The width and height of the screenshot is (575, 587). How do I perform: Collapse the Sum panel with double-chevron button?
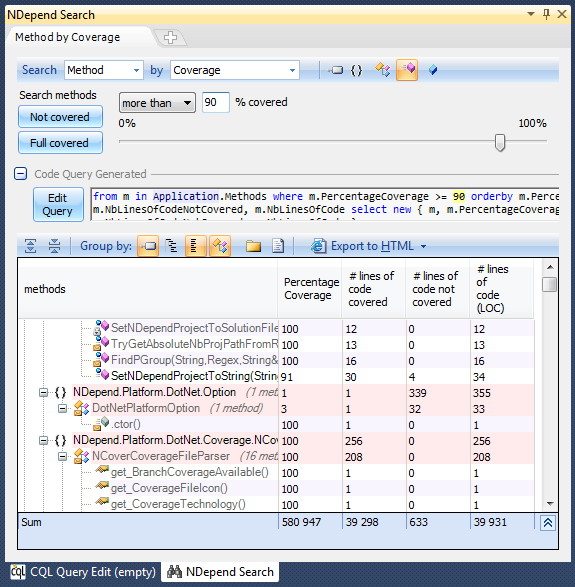[x=548, y=523]
